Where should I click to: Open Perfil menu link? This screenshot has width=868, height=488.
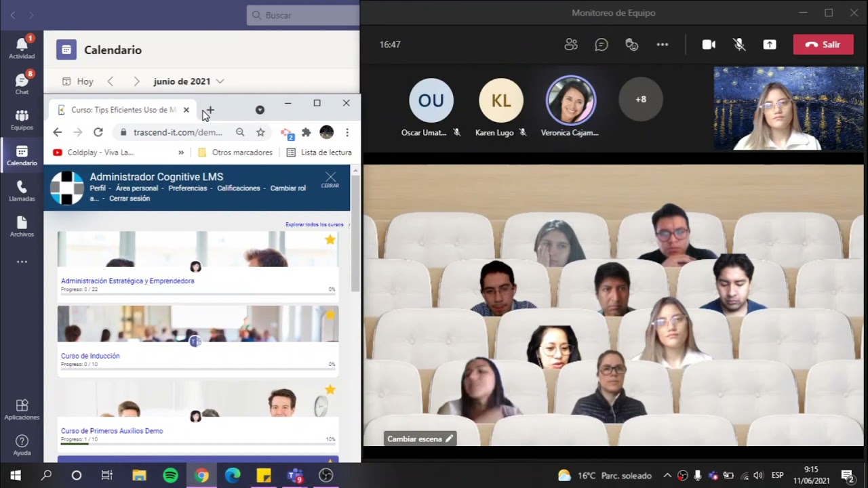[98, 188]
